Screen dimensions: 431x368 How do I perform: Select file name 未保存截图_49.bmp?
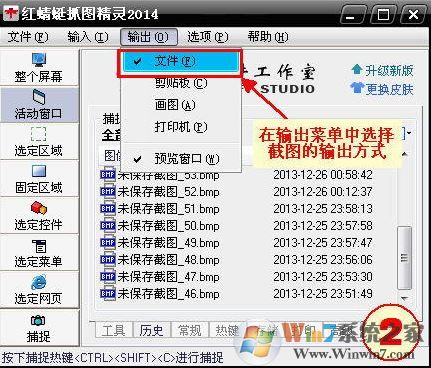(x=168, y=243)
